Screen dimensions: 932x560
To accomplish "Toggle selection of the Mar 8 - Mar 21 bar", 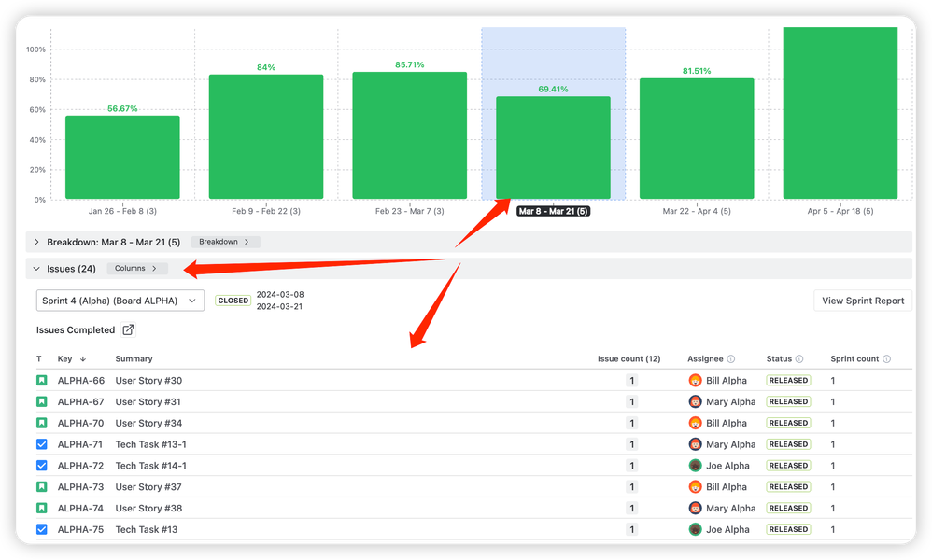I will [553, 145].
